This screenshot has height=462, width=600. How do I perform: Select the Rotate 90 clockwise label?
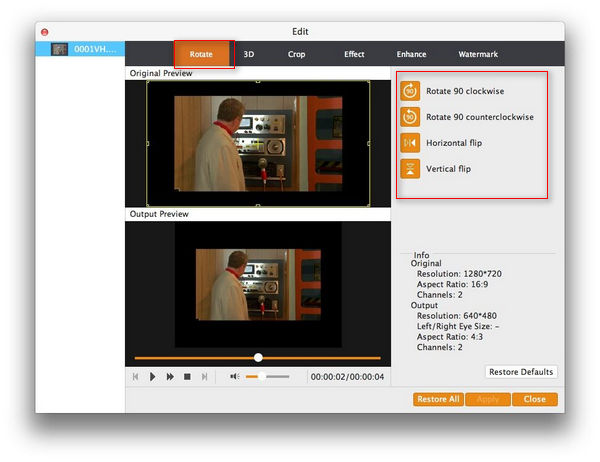tap(465, 91)
